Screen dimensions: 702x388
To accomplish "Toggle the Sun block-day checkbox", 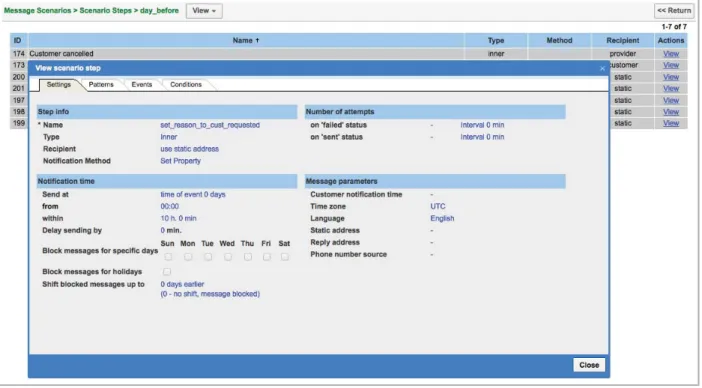I will click(x=168, y=257).
